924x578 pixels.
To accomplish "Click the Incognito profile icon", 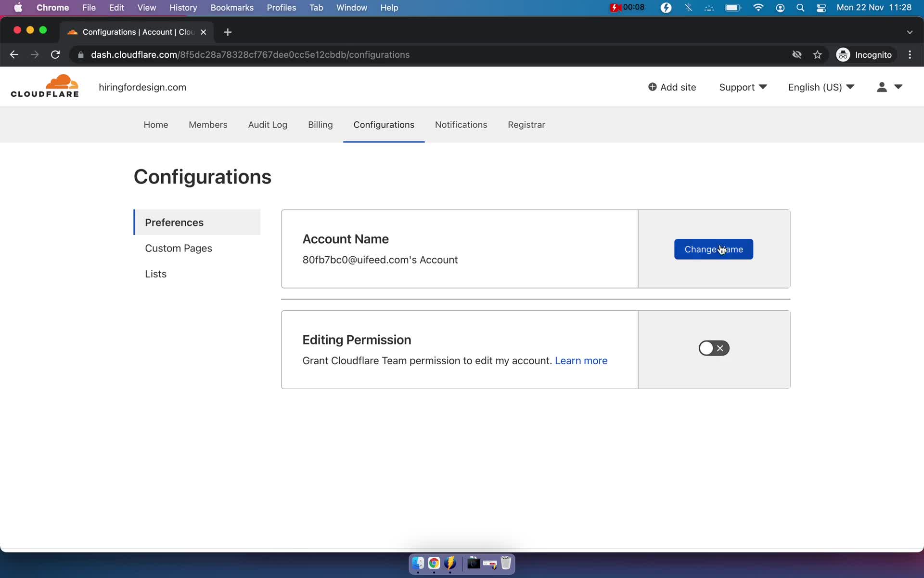I will [x=843, y=55].
